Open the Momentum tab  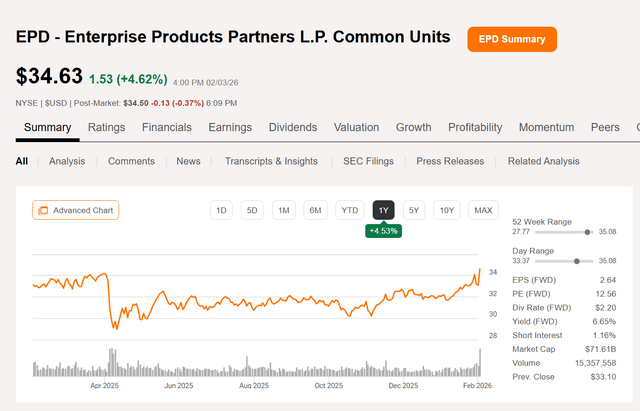click(546, 128)
